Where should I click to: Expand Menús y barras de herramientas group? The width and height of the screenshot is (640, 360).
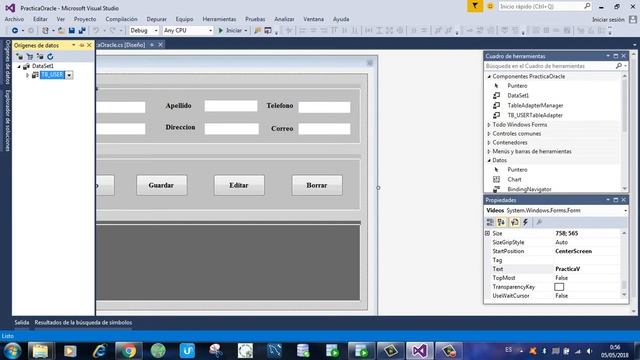coord(489,151)
